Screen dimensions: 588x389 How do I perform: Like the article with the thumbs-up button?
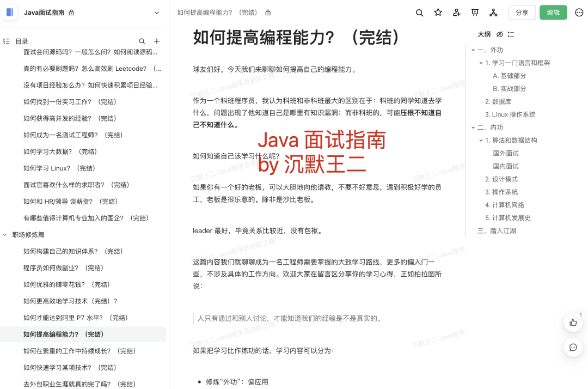pyautogui.click(x=573, y=322)
